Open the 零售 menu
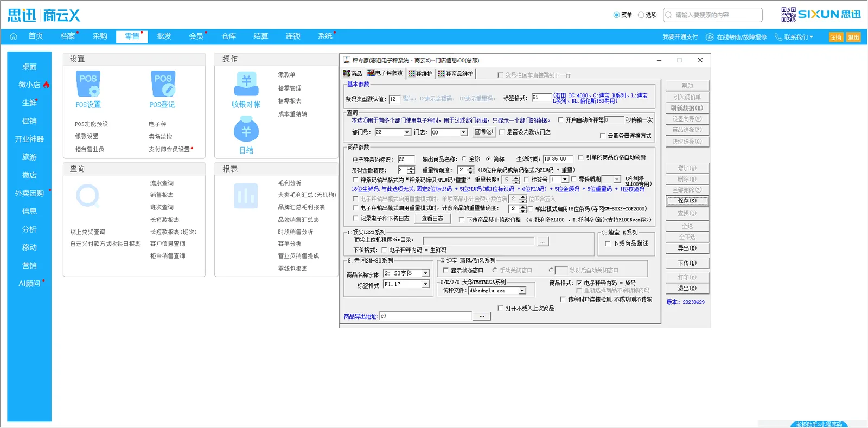The height and width of the screenshot is (428, 868). 132,36
